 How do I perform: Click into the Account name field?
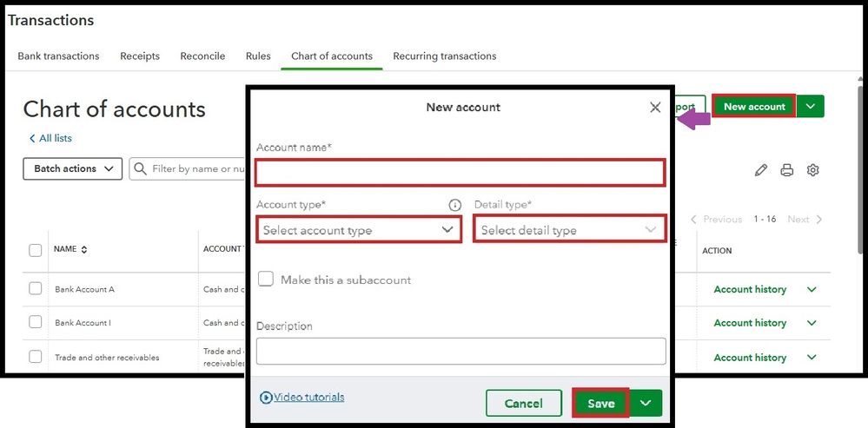point(461,173)
